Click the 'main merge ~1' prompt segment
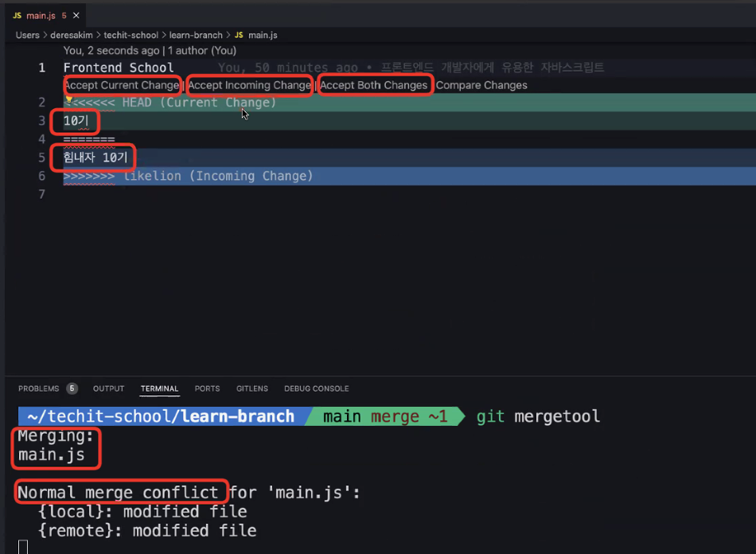This screenshot has height=554, width=756. tap(385, 416)
